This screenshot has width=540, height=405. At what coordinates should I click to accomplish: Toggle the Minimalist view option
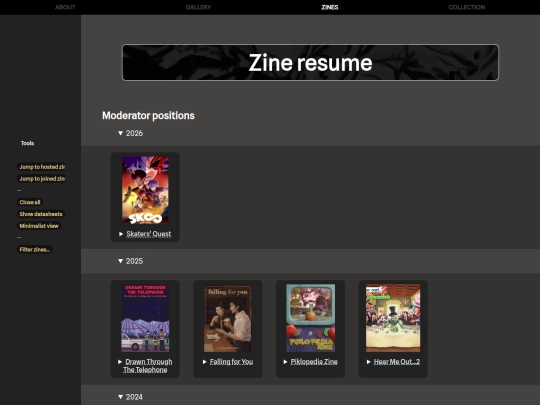coord(39,226)
